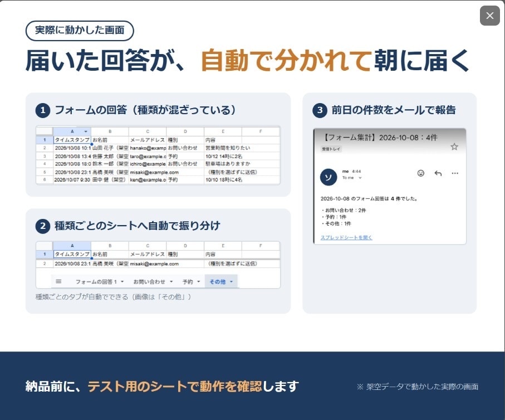Click 内容 header cell in the その他 sheet
This screenshot has width=505, height=420.
223,255
